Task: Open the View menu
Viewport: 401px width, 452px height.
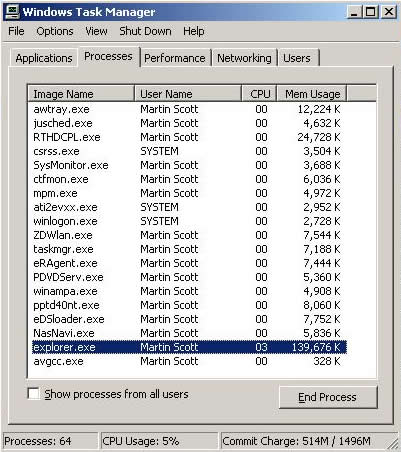Action: coord(96,31)
